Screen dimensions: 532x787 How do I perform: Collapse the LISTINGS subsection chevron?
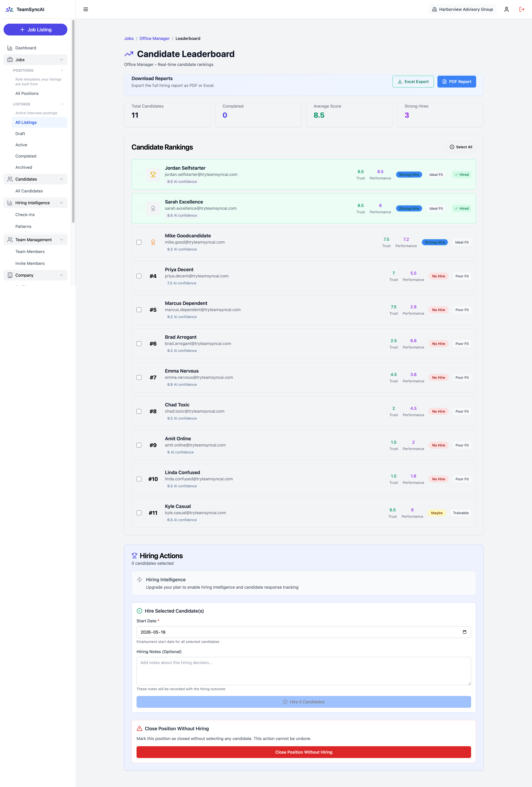[x=62, y=104]
